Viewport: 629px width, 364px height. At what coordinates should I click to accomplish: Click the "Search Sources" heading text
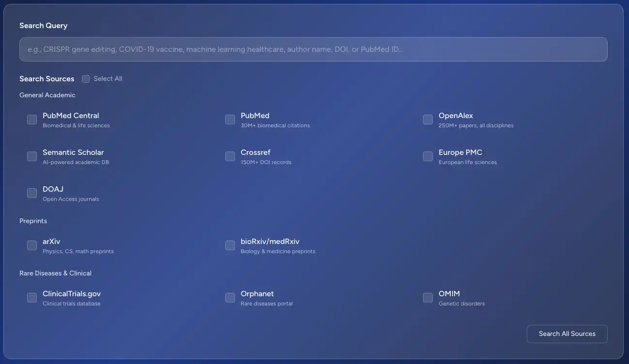click(47, 79)
